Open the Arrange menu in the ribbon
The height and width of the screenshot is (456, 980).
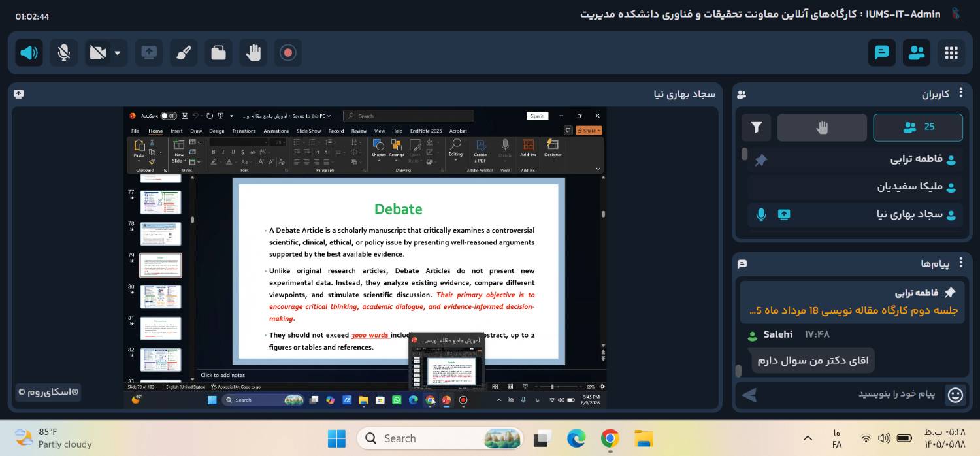[x=397, y=150]
